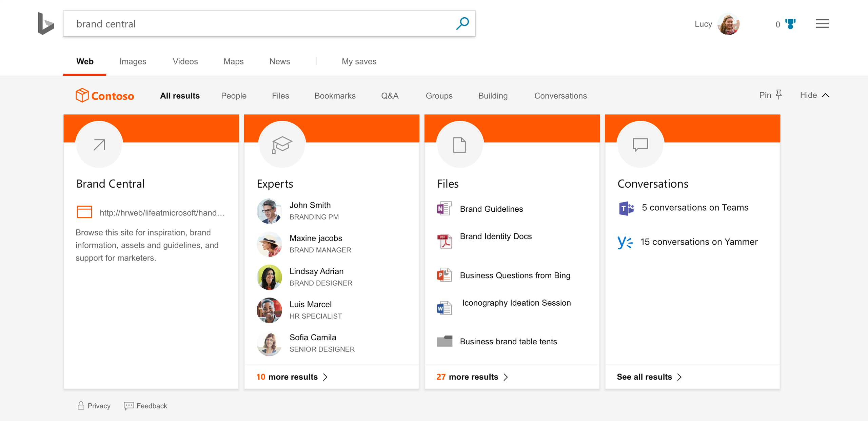868x421 pixels.
Task: Select the Bookmarks filter
Action: pyautogui.click(x=335, y=96)
